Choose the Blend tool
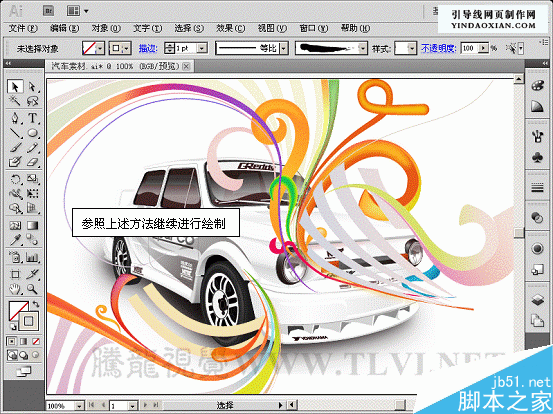Screen dimensions: 553x414 pos(32,240)
